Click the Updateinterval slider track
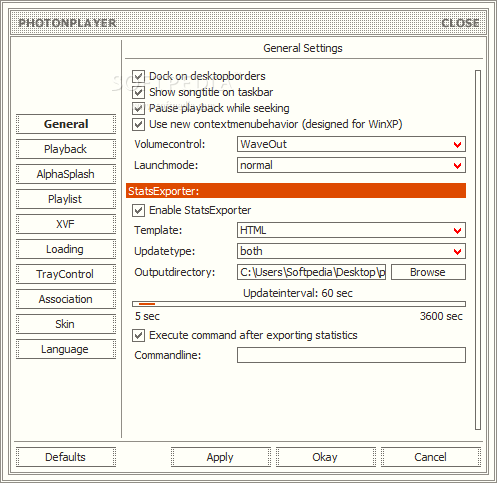 coord(299,304)
